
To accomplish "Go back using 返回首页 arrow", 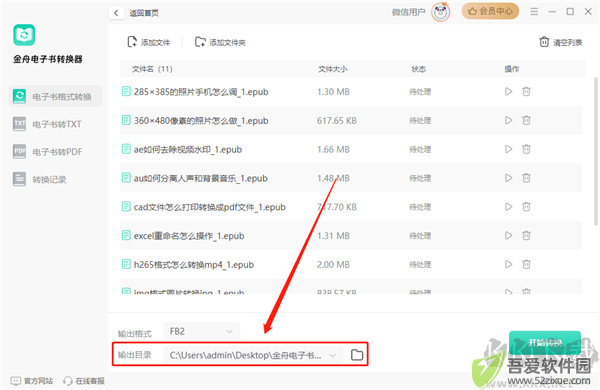I will [x=116, y=13].
